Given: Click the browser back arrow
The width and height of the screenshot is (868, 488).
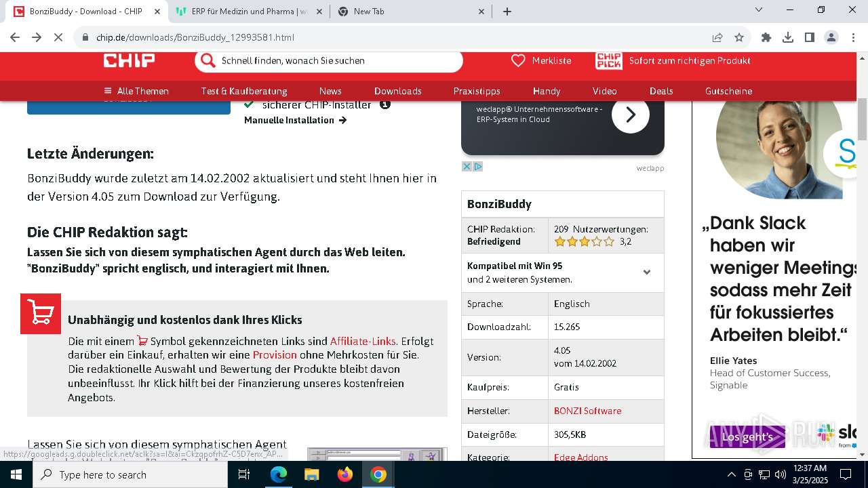Looking at the screenshot, I should coord(15,37).
